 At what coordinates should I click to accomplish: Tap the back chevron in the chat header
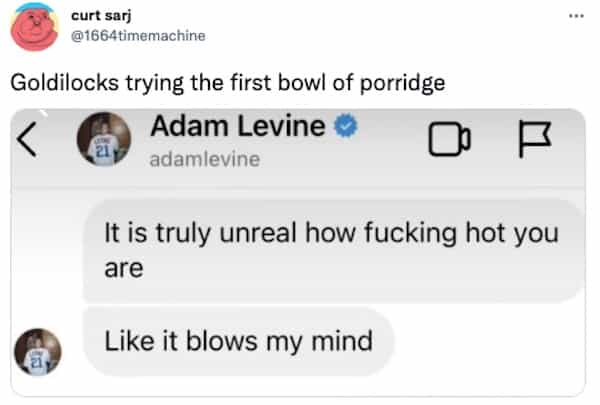[29, 141]
